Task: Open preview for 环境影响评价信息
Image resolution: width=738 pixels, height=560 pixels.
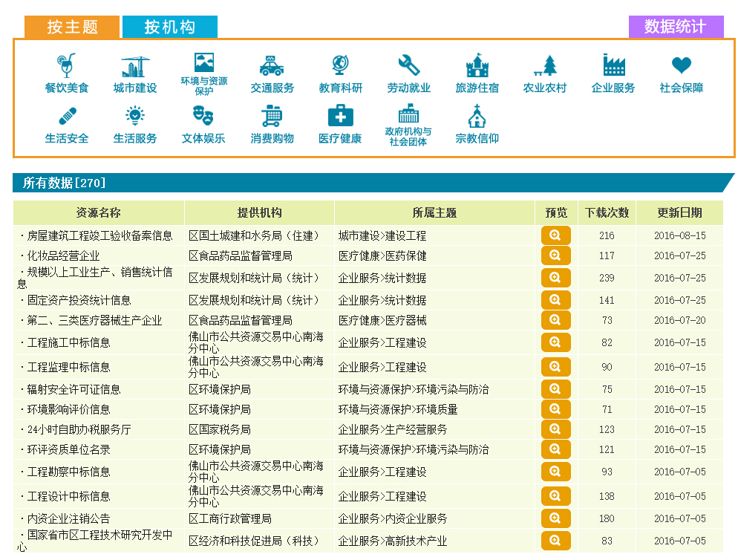Action: tap(556, 409)
